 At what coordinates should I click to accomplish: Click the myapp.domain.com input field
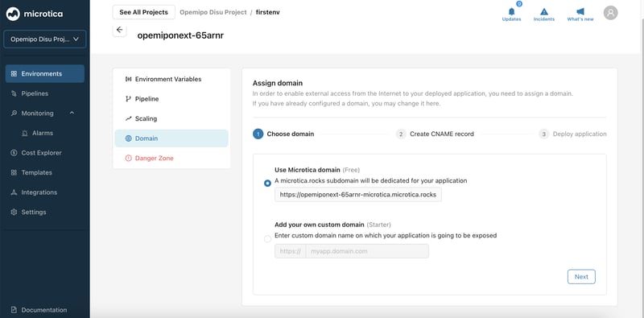(x=367, y=251)
